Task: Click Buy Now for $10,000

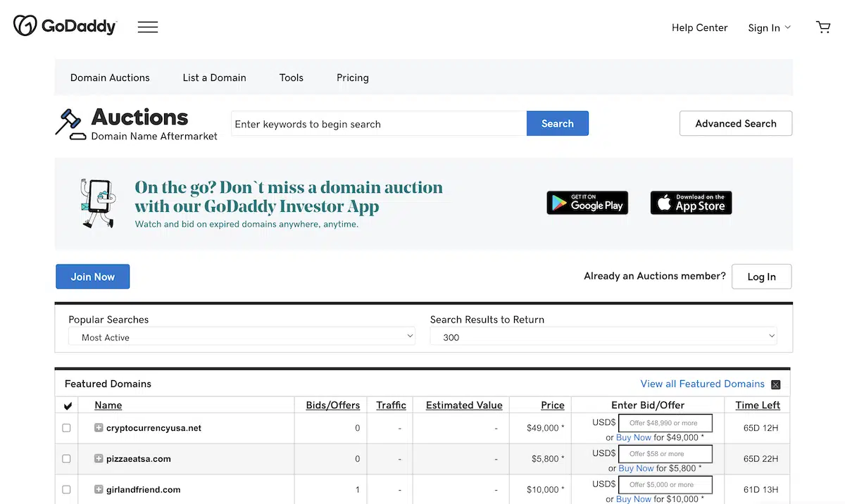Action: 634,499
